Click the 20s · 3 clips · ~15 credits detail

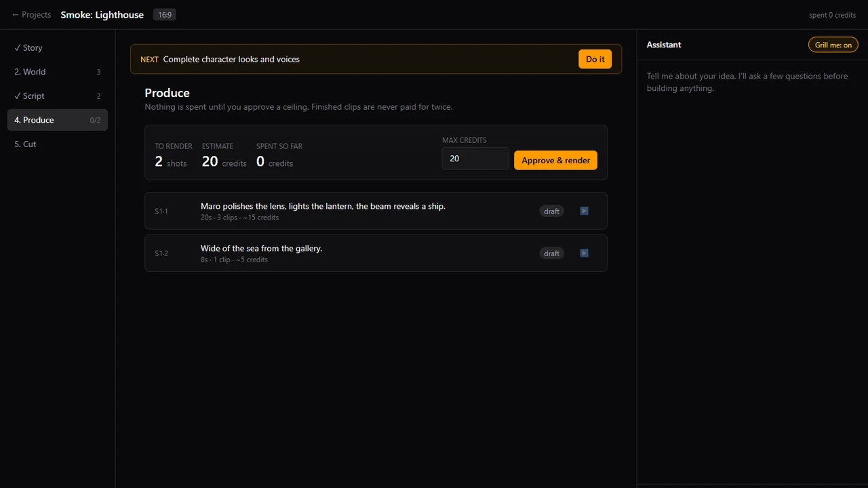(x=239, y=218)
